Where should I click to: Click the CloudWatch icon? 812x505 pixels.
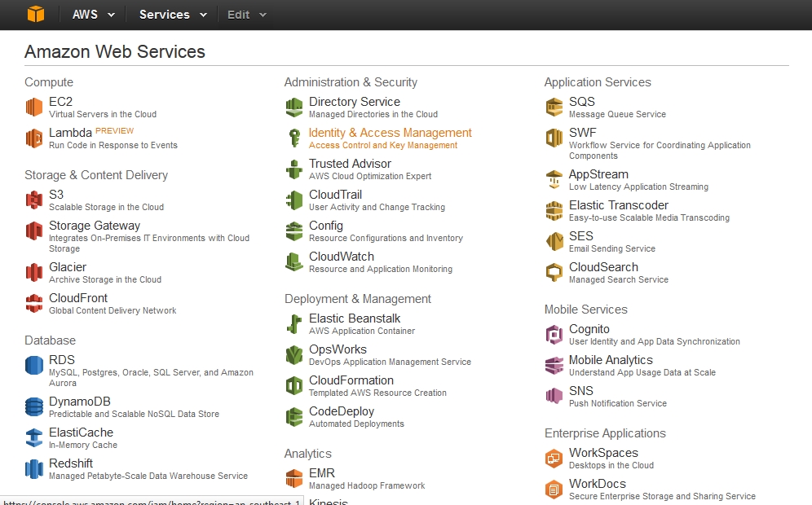[294, 261]
